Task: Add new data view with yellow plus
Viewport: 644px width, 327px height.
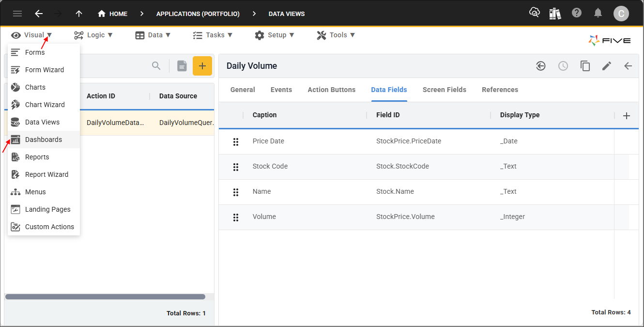Action: click(x=202, y=66)
